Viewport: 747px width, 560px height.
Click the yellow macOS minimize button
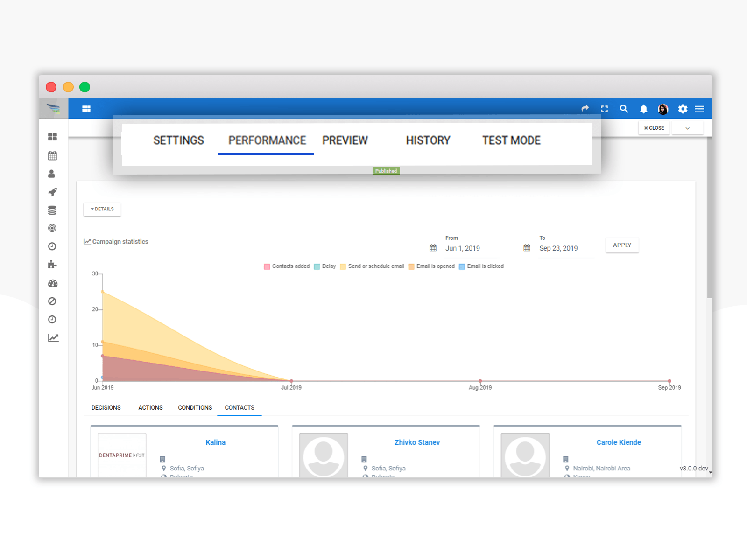coord(68,87)
